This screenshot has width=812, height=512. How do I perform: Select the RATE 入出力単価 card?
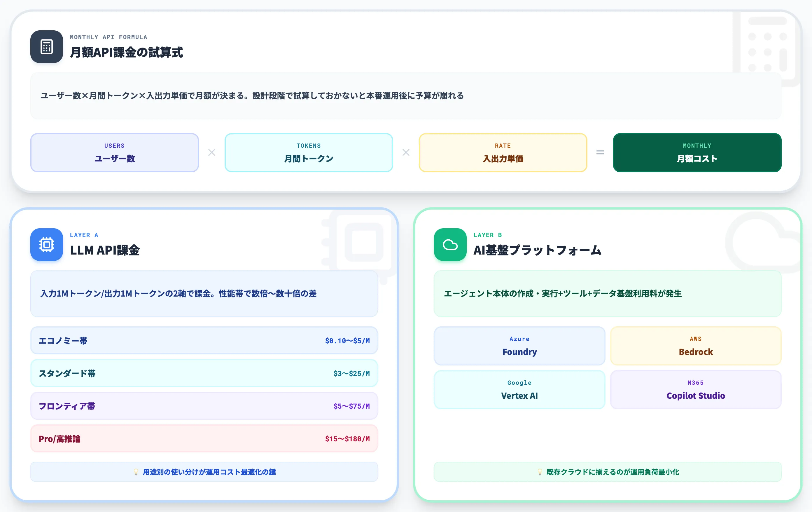click(503, 153)
